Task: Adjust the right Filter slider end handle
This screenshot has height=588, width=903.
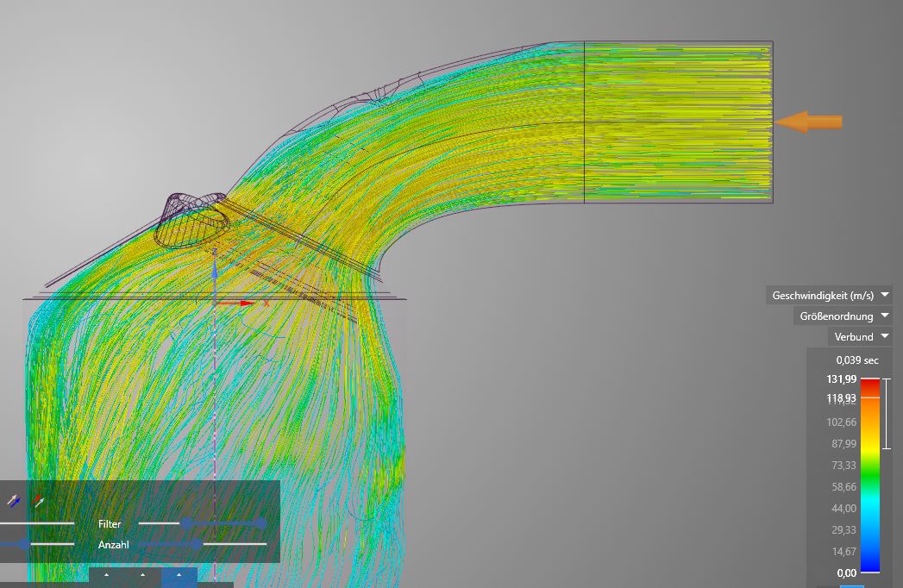Action: (260, 523)
